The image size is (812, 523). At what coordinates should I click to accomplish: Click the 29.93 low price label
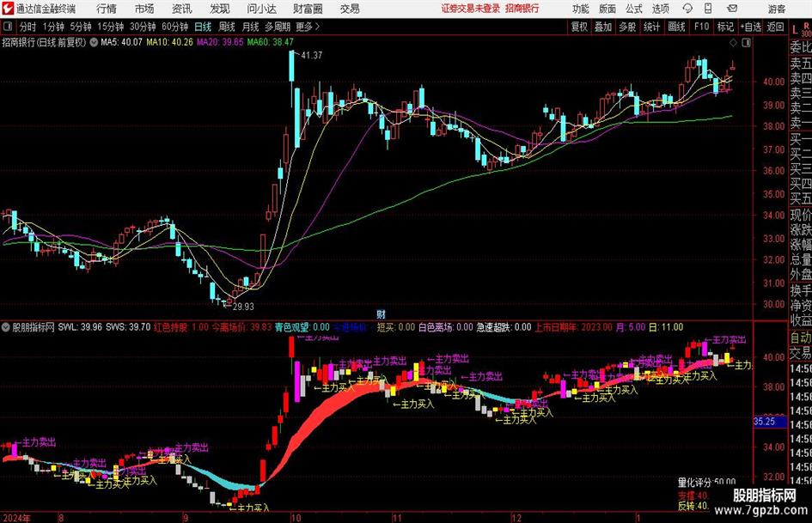(243, 307)
